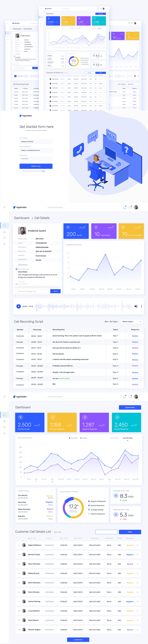
Task: Select organization chart icon in Call Details sidebar
Action: (4, 232)
